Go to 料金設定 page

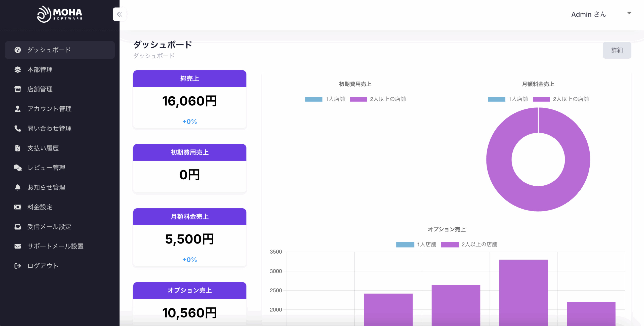(x=60, y=207)
